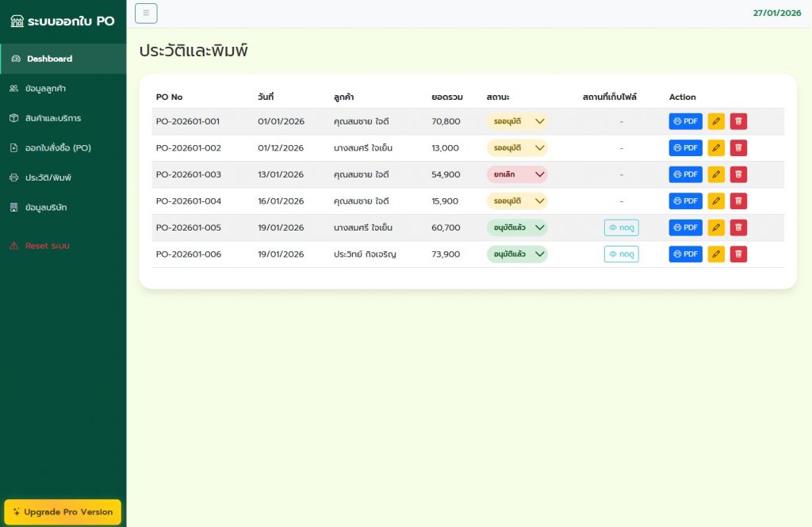812x527 pixels.
Task: Click the store logo icon in sidebar header
Action: [17, 21]
